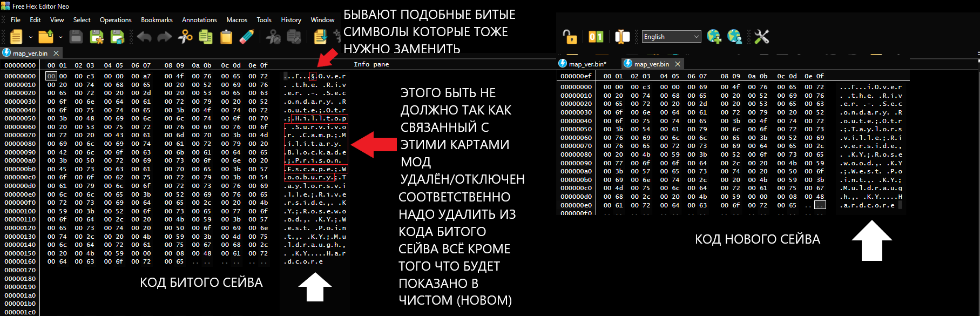
Task: Open the English language dropdown
Action: tap(671, 37)
